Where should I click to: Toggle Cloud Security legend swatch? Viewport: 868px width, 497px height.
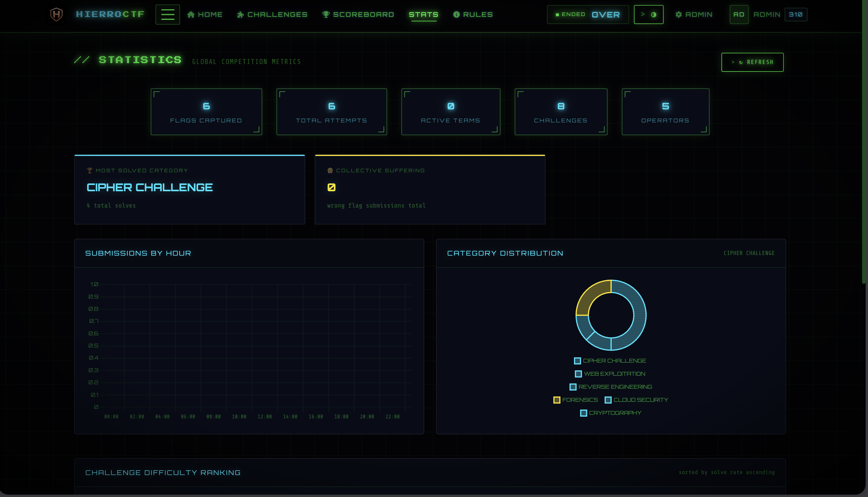coord(608,400)
